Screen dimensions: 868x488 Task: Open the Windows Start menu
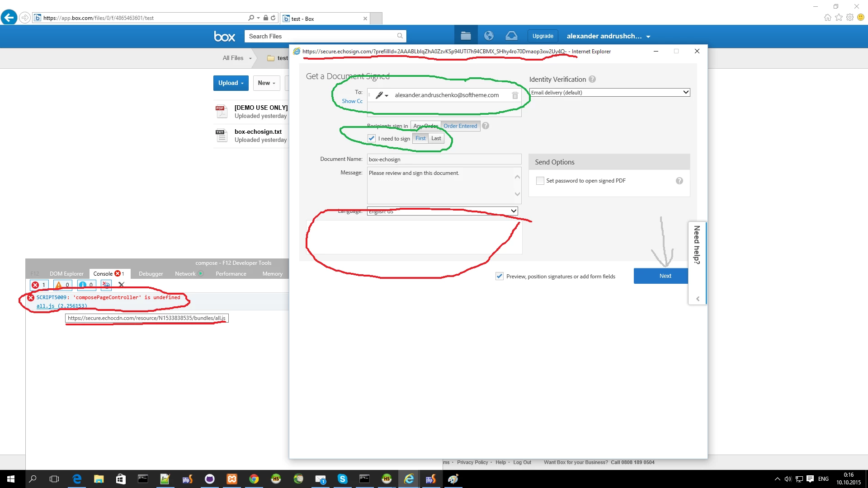pos(11,479)
